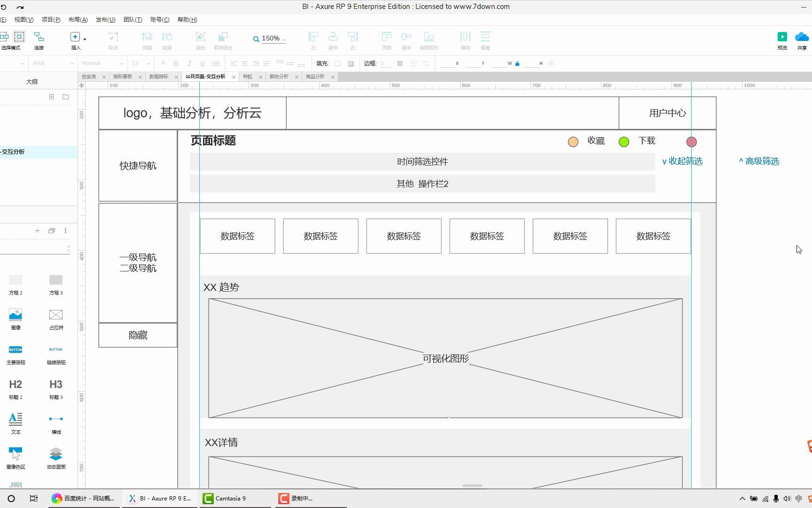Select the 动态面板 dynamic panel widget

[56, 458]
